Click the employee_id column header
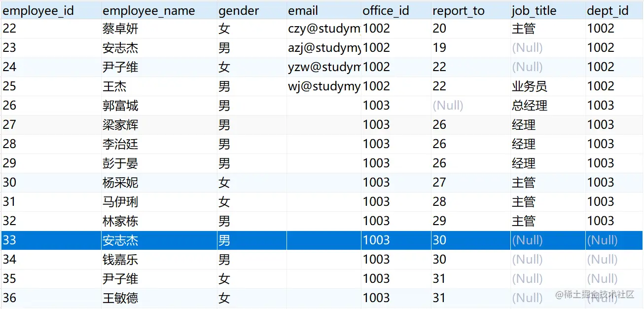This screenshot has height=309, width=644. 51,10
